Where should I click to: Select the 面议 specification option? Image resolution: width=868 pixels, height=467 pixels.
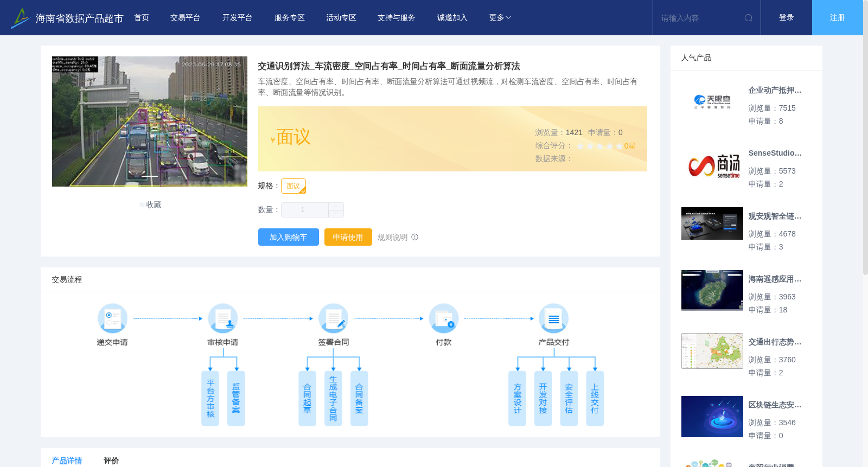click(x=293, y=186)
